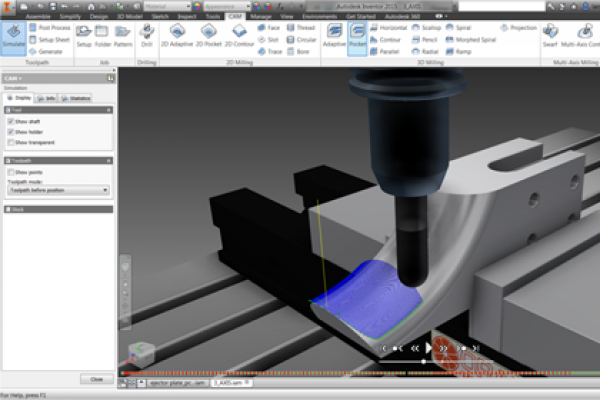Select the Drill tool
The width and height of the screenshot is (600, 400).
click(x=147, y=36)
